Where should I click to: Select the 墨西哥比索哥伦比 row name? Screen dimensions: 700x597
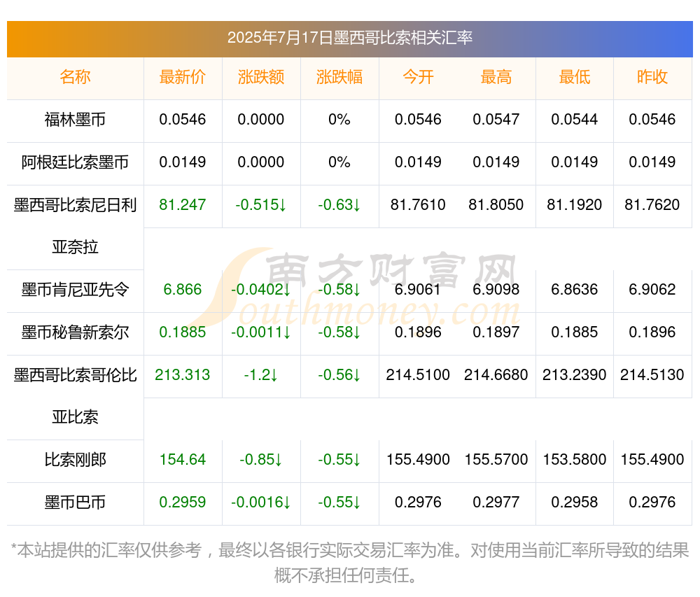tap(75, 375)
